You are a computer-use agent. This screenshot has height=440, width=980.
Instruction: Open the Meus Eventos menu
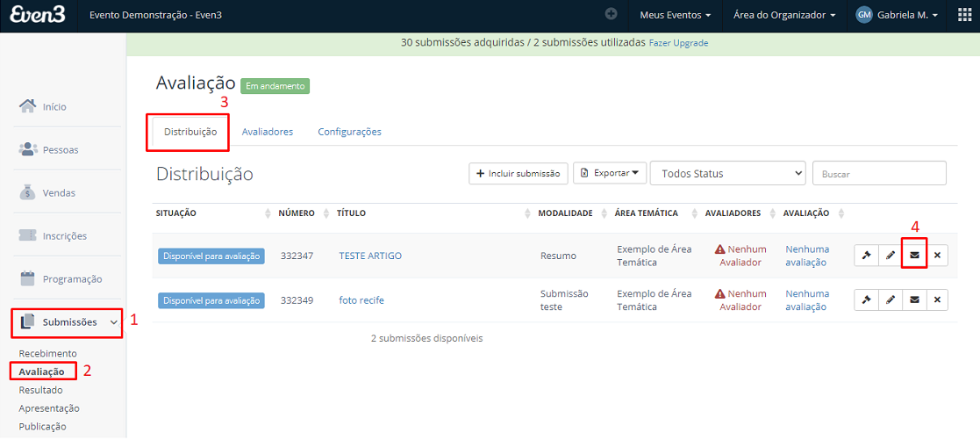click(675, 15)
